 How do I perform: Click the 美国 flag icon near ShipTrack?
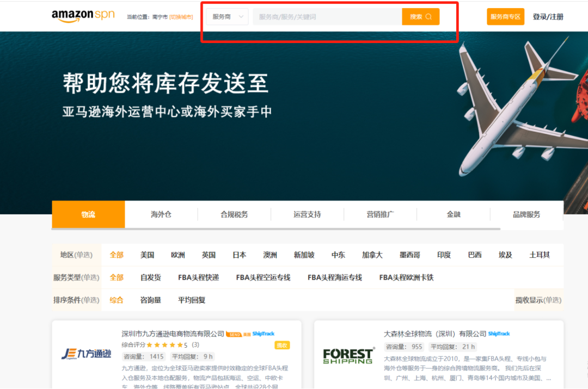click(247, 334)
